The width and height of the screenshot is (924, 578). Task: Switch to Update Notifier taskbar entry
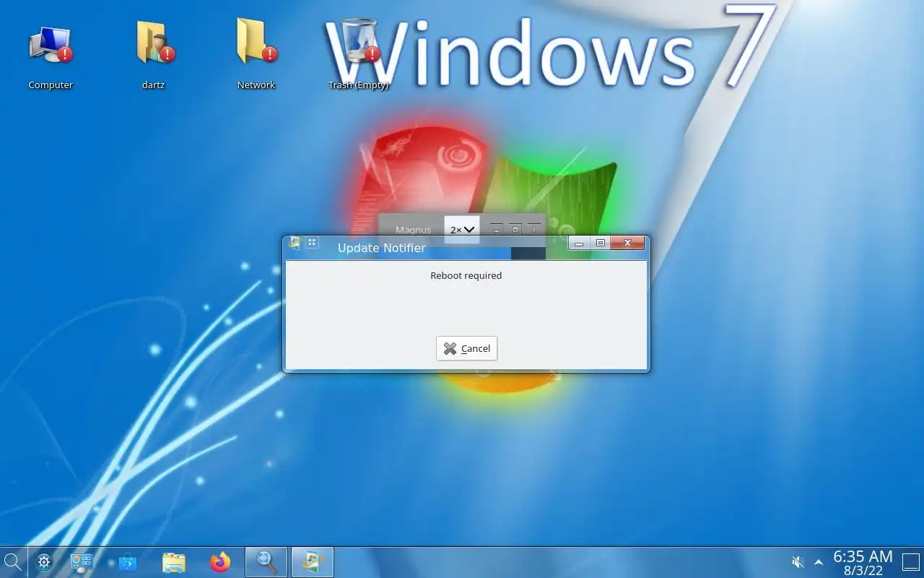313,562
